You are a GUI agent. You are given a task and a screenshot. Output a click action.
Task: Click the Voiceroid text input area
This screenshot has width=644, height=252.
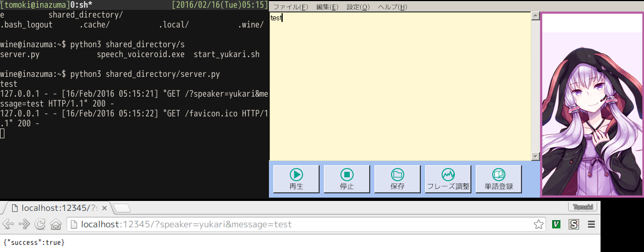(x=400, y=86)
